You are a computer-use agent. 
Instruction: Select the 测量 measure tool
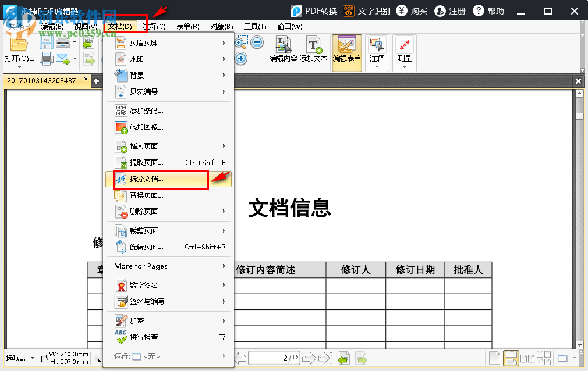tap(405, 51)
